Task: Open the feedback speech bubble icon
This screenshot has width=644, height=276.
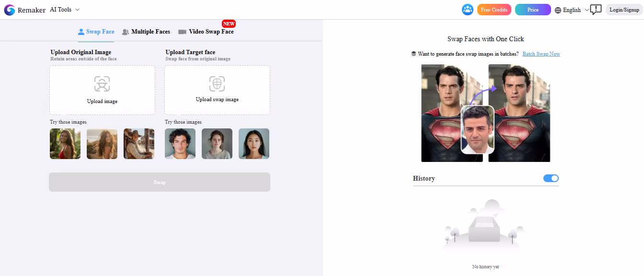Action: click(596, 10)
